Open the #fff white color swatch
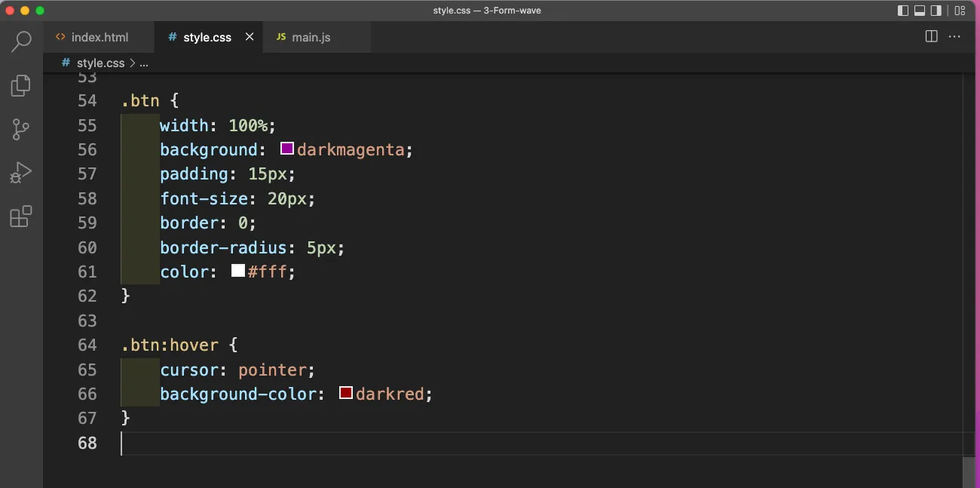Viewport: 980px width, 488px height. pos(238,271)
